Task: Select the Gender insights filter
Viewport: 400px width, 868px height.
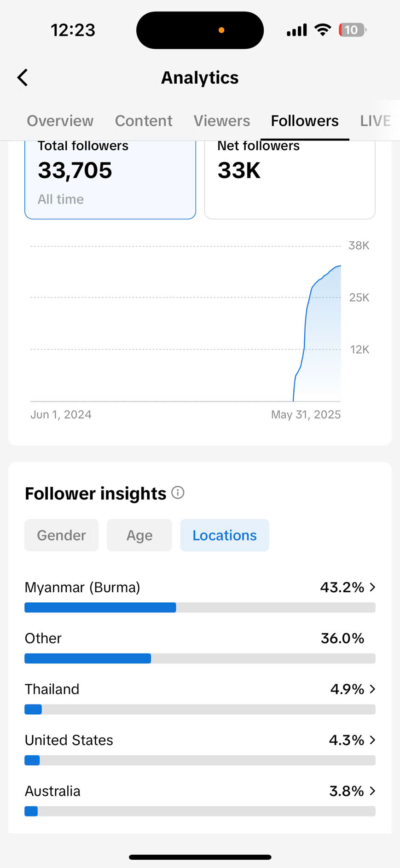Action: pos(61,535)
